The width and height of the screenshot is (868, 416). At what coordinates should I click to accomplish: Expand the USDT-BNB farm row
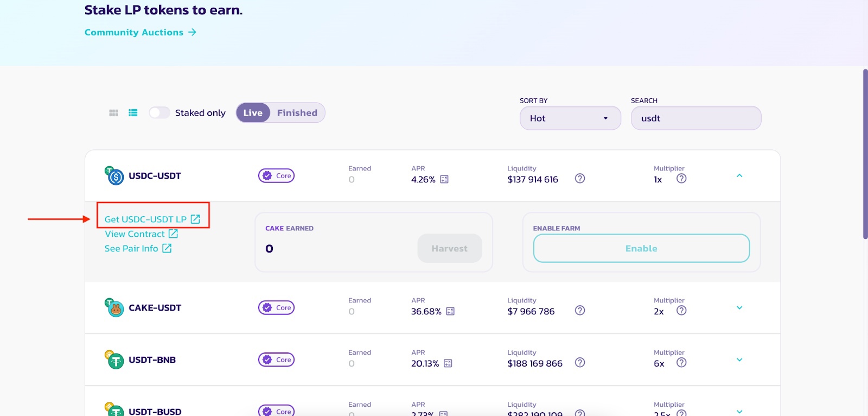tap(739, 360)
